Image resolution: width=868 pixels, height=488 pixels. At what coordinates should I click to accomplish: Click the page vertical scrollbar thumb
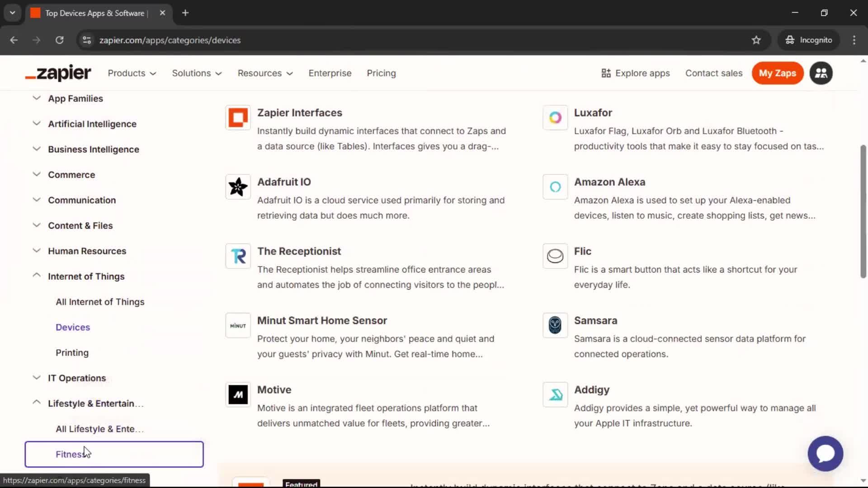[x=863, y=211]
